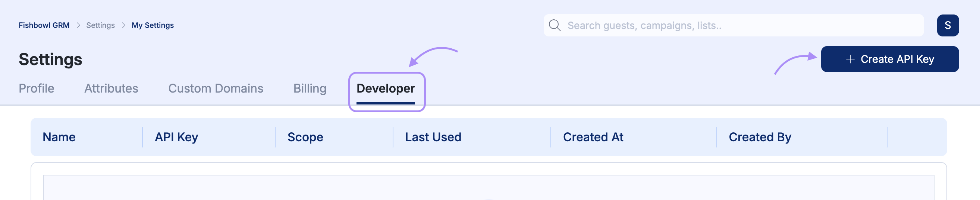
Task: Click the Scope column header
Action: [305, 137]
